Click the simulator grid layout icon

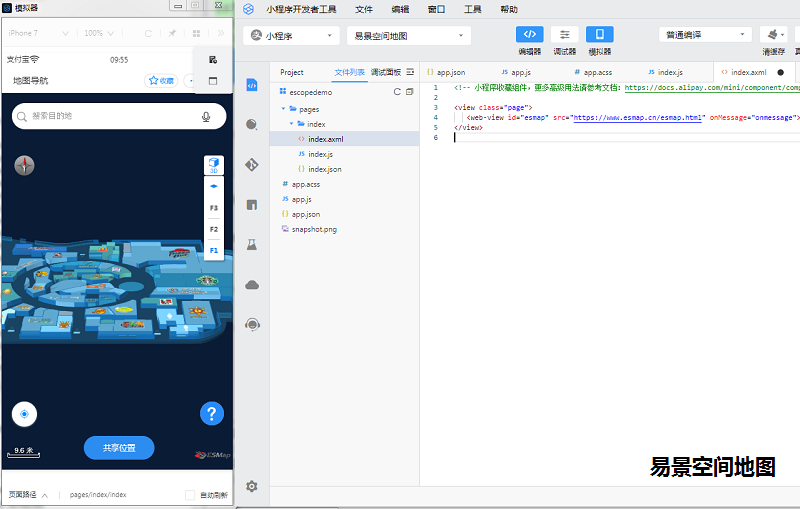196,34
